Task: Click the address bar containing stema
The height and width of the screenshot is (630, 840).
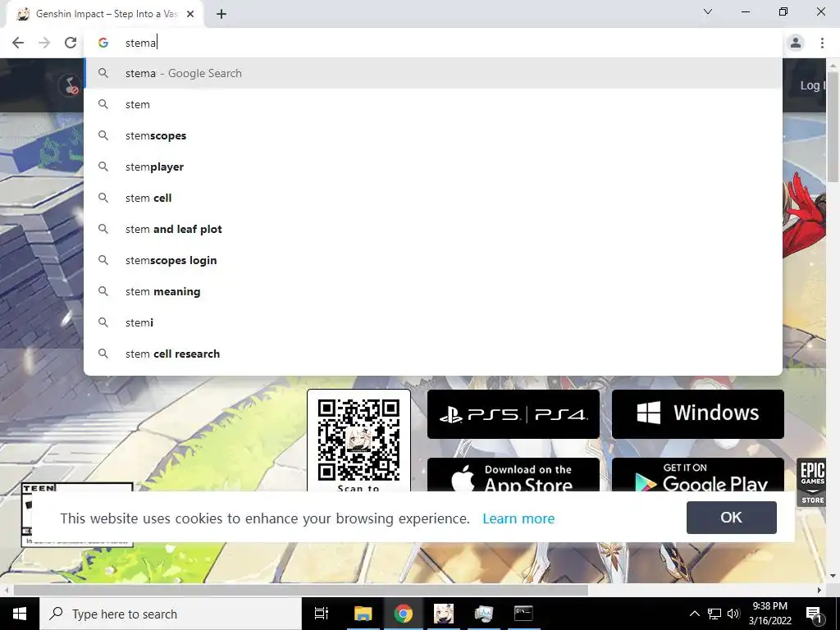Action: 433,43
